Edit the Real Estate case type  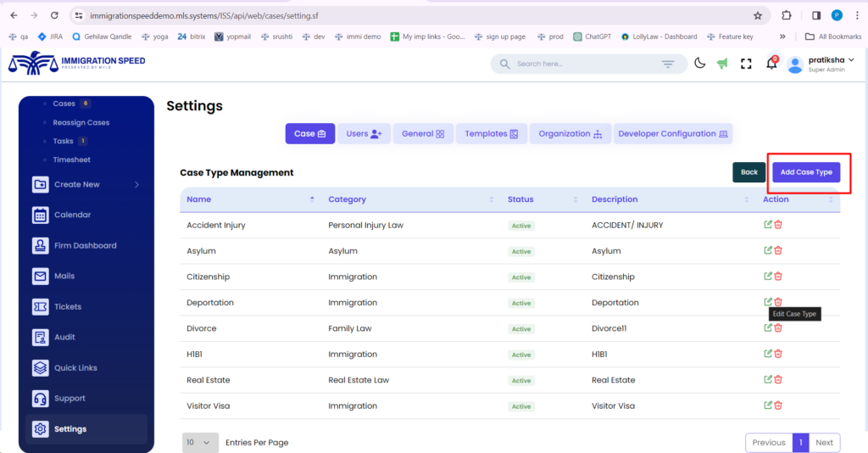[768, 379]
